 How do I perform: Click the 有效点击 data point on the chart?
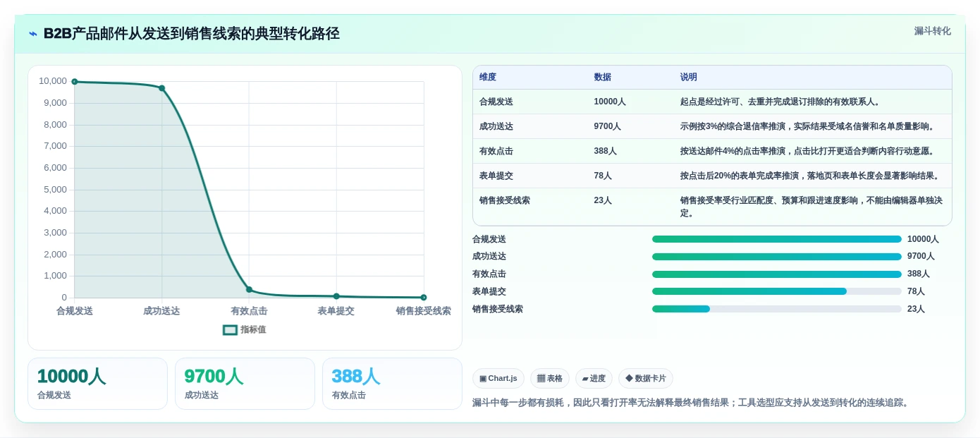pyautogui.click(x=249, y=289)
